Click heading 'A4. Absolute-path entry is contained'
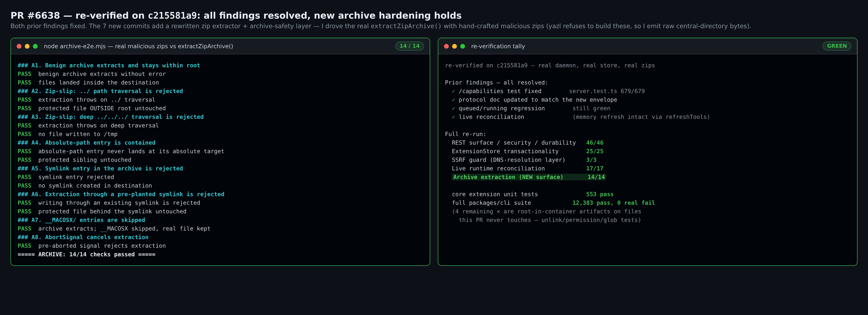Viewport: 868px width, 315px height. click(x=87, y=143)
